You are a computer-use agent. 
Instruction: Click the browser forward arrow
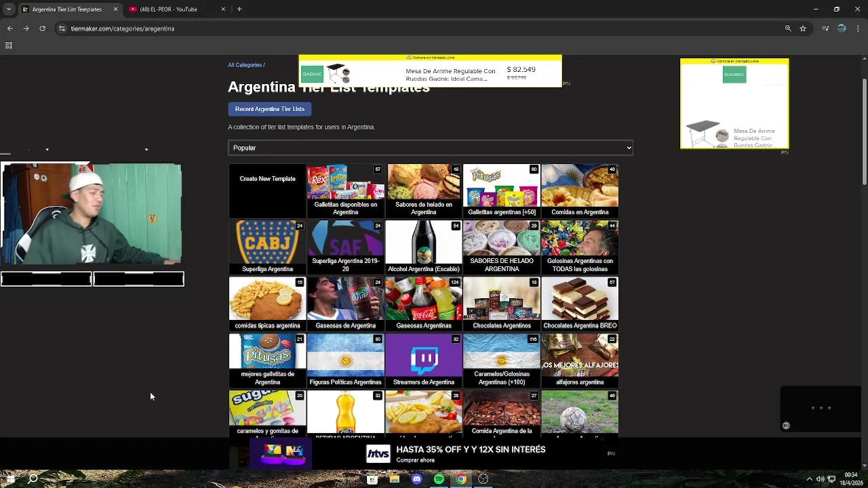click(26, 28)
